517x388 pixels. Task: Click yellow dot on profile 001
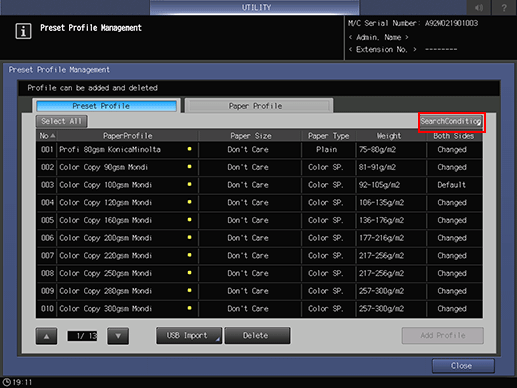pyautogui.click(x=189, y=149)
